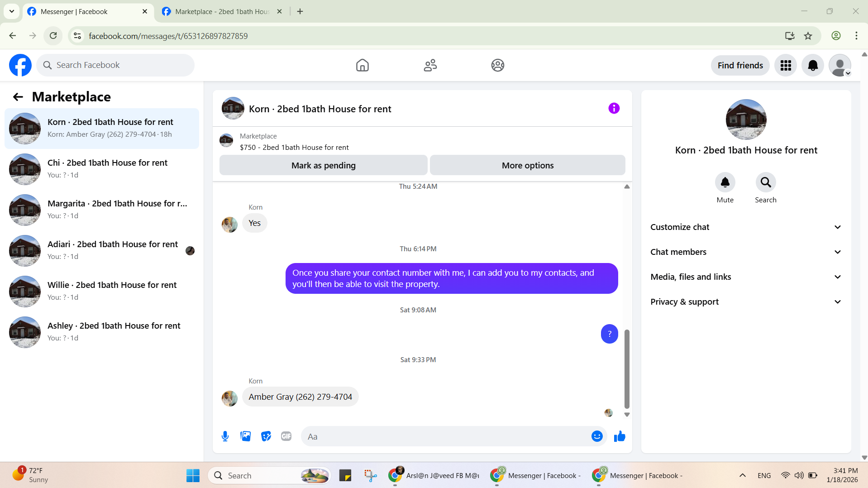Open the Snipping Tool taskbar icon
Viewport: 868px width, 488px height.
[370, 475]
